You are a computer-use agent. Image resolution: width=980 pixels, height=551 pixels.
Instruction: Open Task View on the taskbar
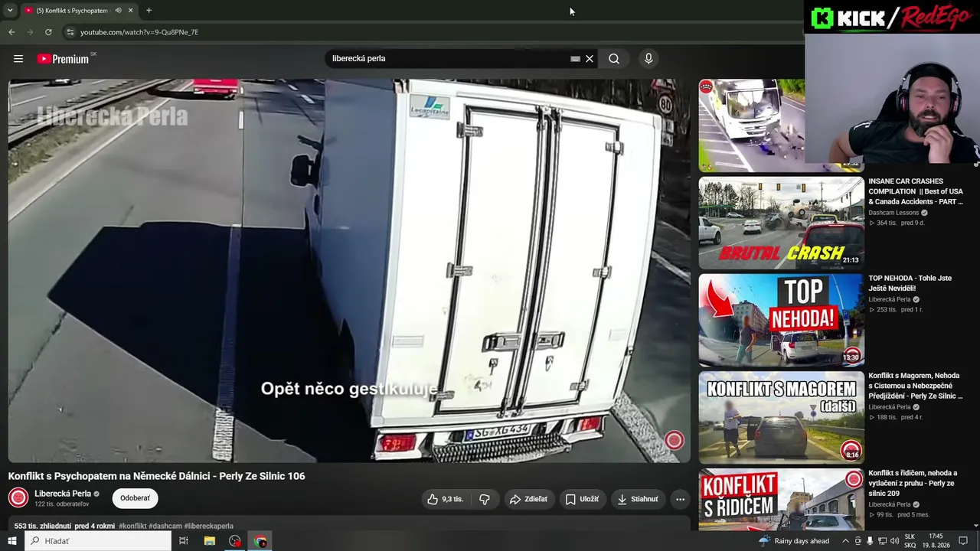184,541
